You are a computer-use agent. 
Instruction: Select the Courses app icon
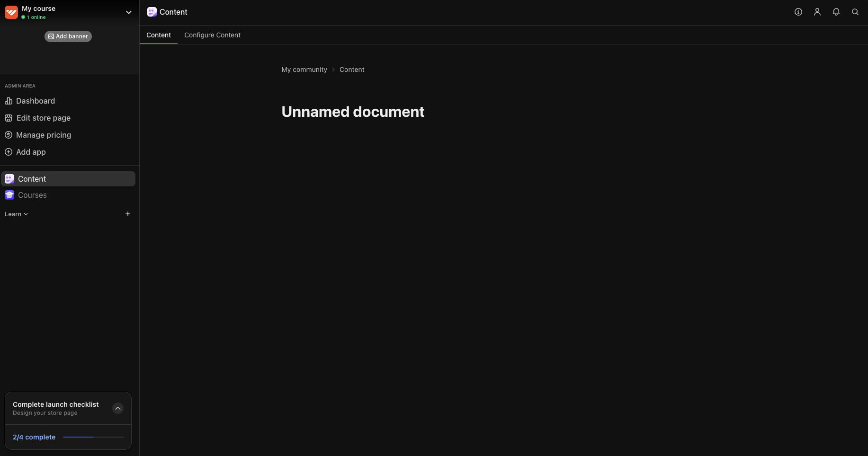[x=9, y=195]
